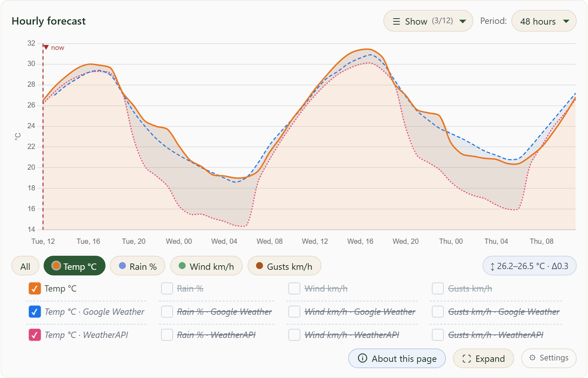Click the expand brackets icon

[x=467, y=358]
